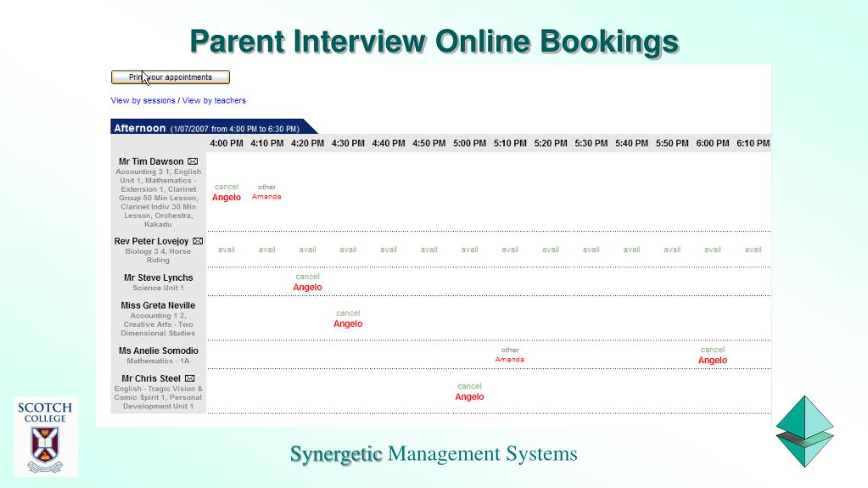The height and width of the screenshot is (488, 868).
Task: Book Rev Peter Lovejoy avail slot at 5:30 PM
Action: point(591,250)
